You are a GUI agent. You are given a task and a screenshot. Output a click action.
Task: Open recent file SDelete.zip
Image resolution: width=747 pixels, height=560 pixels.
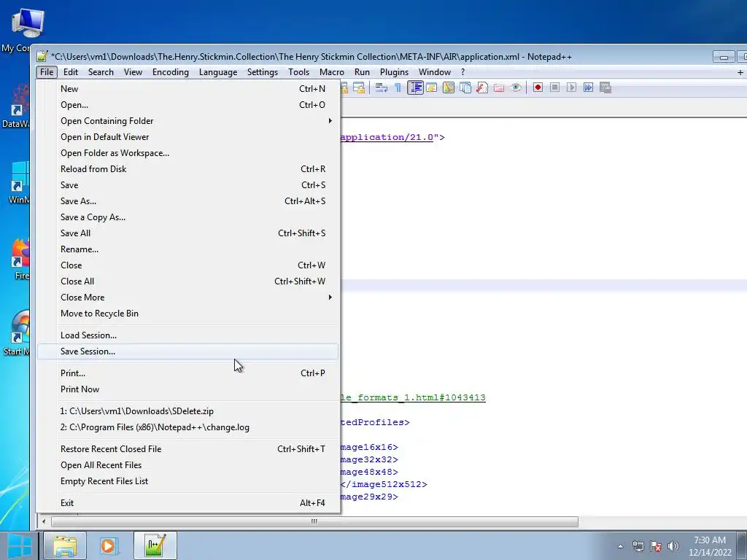(187, 411)
